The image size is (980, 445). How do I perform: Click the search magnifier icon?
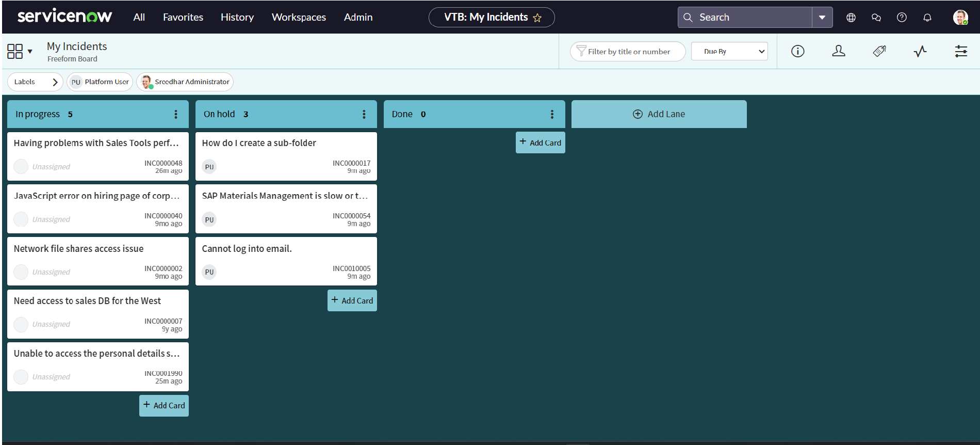(688, 18)
